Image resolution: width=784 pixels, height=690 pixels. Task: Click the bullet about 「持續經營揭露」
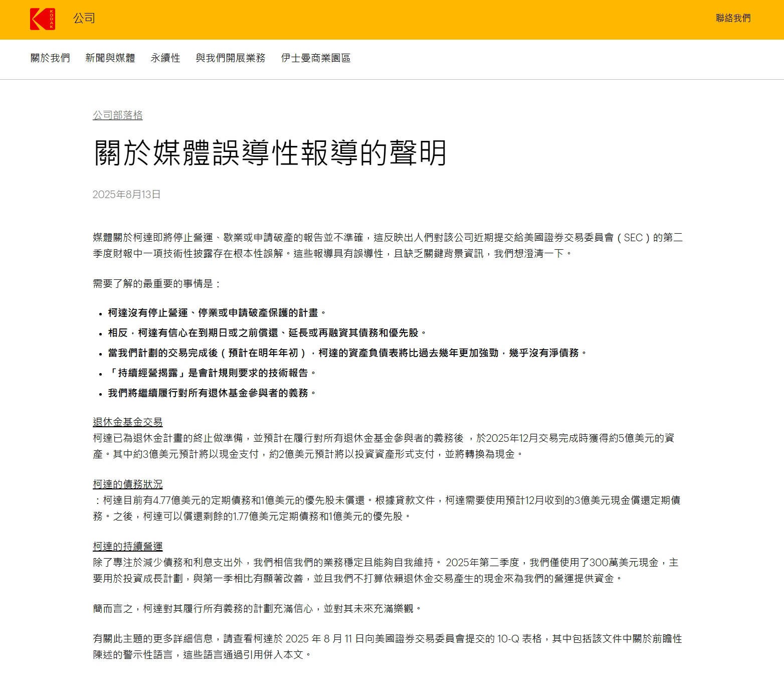tap(212, 373)
